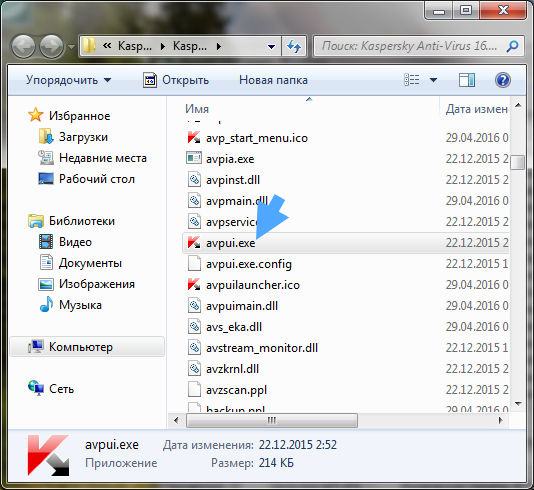Click Kaspersky icon beside avpuilauncher.ico
Viewport: 534px width, 490px height.
pyautogui.click(x=194, y=285)
